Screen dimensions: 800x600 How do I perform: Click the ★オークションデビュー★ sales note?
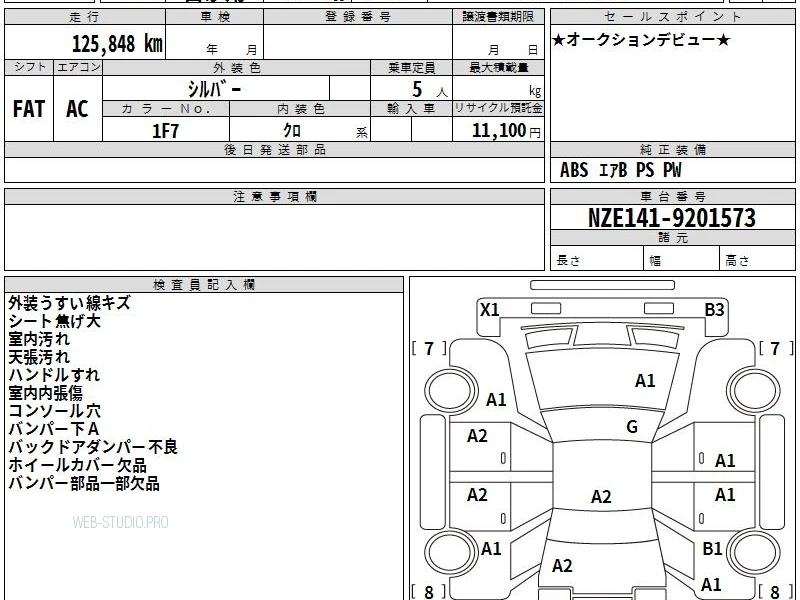(641, 40)
